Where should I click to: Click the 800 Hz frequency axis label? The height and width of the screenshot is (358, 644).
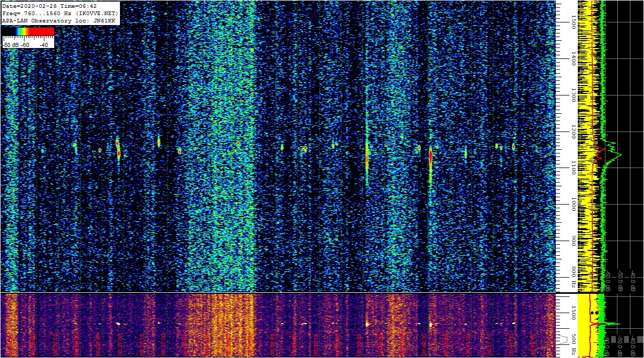pyautogui.click(x=573, y=277)
